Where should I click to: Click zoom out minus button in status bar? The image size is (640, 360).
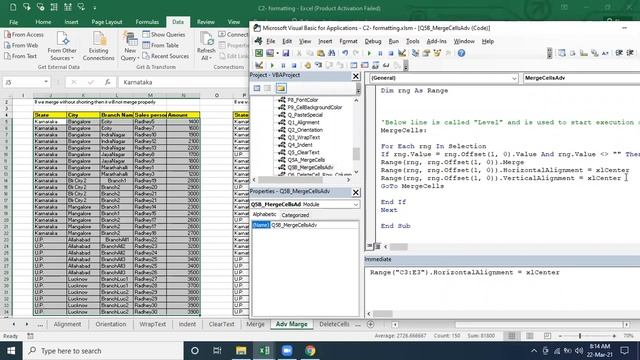click(560, 336)
